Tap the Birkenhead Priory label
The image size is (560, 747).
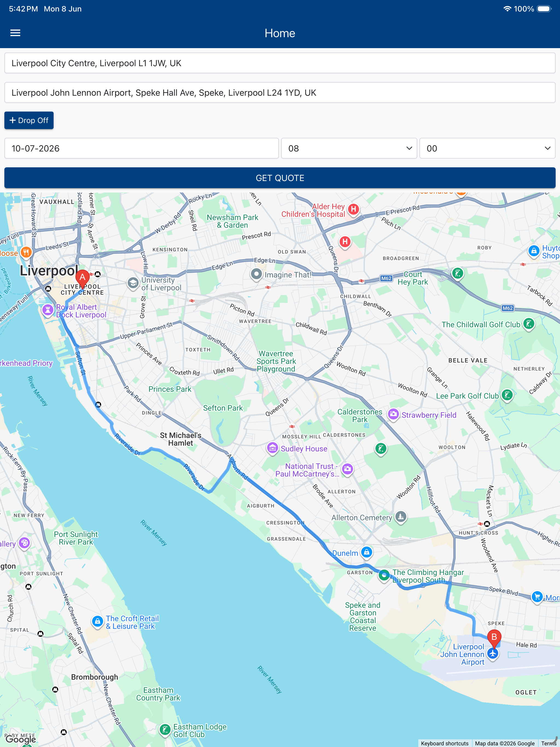click(x=26, y=363)
